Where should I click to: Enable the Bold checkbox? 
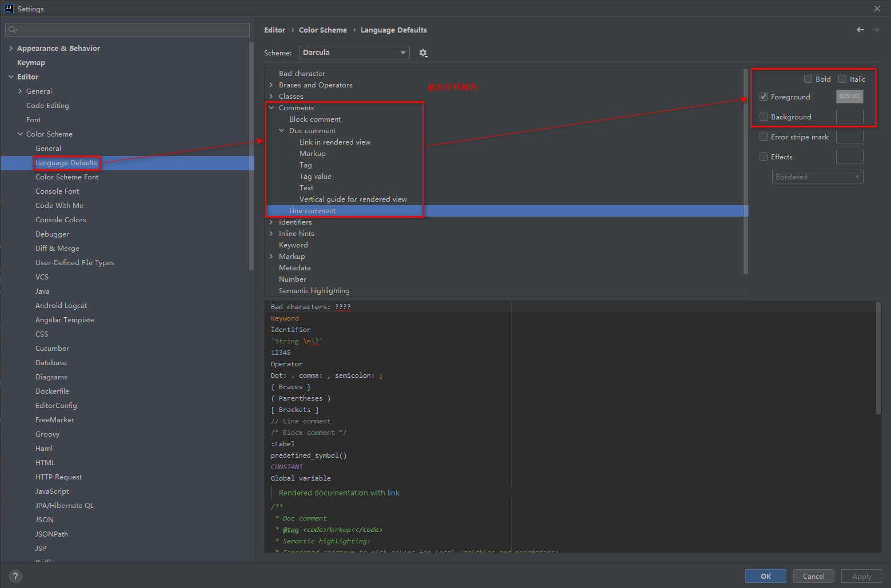[x=808, y=79]
